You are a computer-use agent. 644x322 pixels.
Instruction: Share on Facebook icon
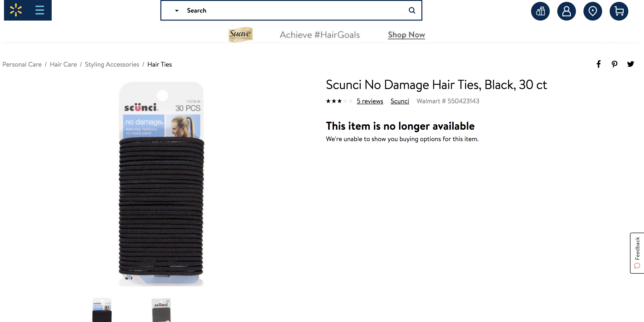[x=598, y=64]
